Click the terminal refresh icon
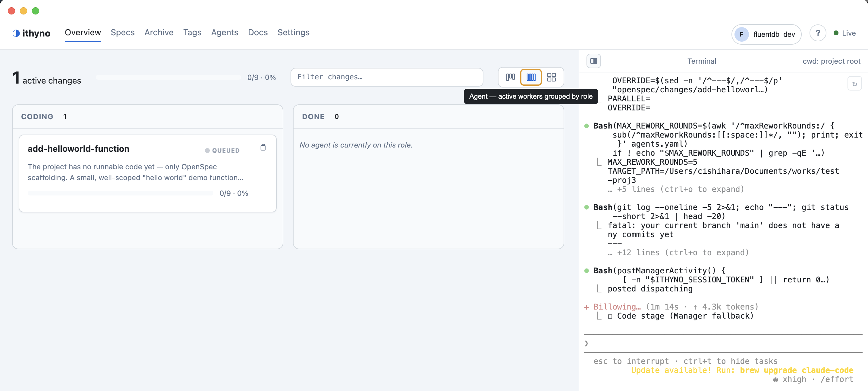The image size is (868, 391). click(854, 84)
